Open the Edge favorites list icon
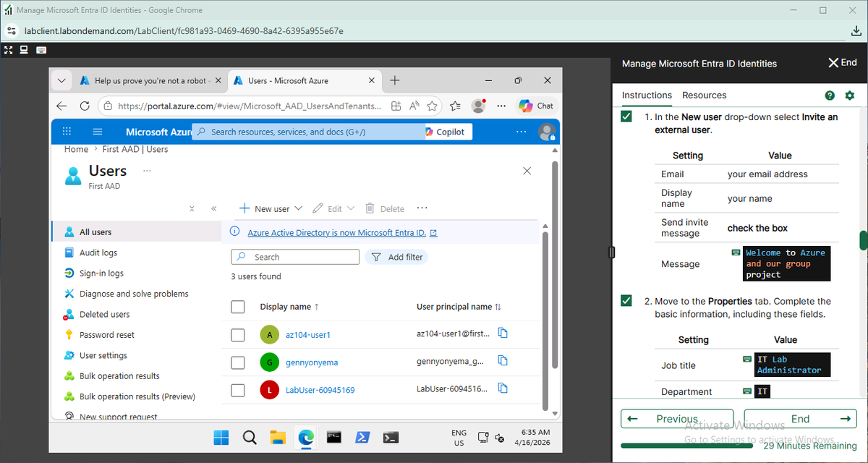The image size is (868, 463). 455,106
